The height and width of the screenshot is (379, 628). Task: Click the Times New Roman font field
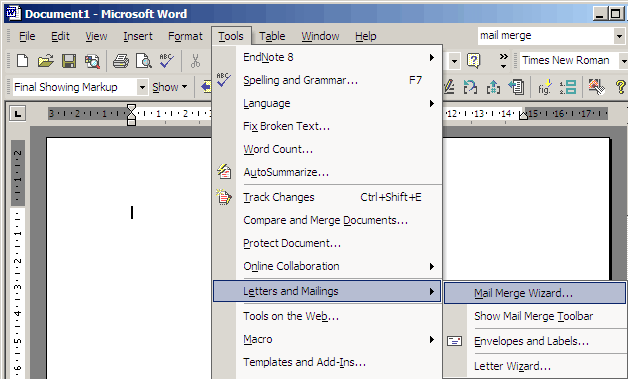tap(569, 61)
